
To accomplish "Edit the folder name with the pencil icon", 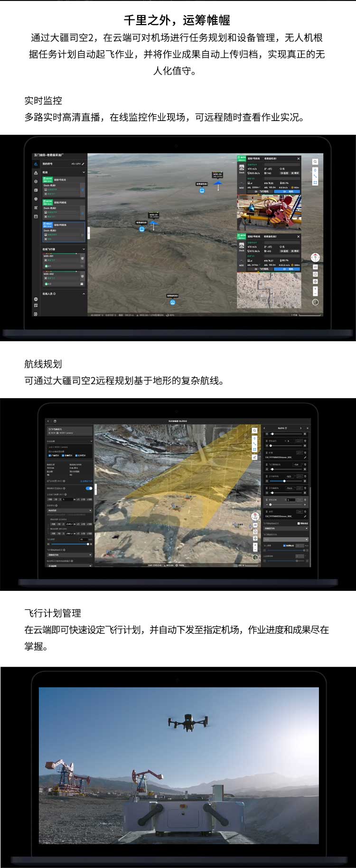I will click(305, 457).
